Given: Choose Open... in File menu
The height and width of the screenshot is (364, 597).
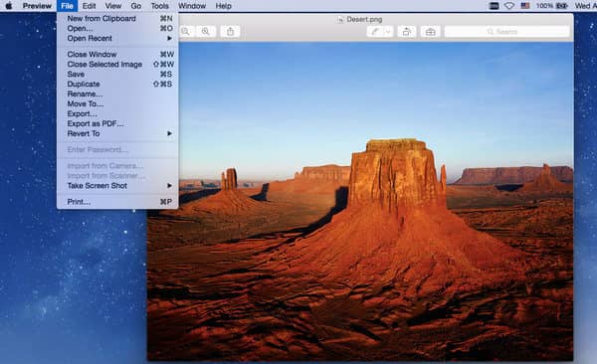Looking at the screenshot, I should tap(117, 28).
